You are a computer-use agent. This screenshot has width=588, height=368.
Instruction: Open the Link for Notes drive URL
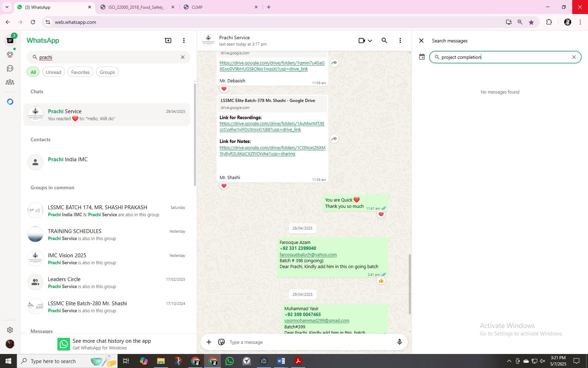pyautogui.click(x=272, y=151)
